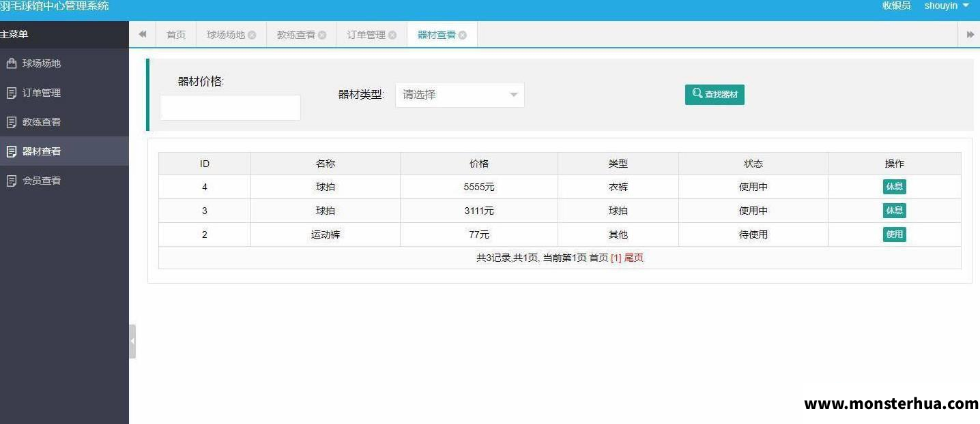Click 休息 button for ID 4 row
This screenshot has height=424, width=980.
894,187
